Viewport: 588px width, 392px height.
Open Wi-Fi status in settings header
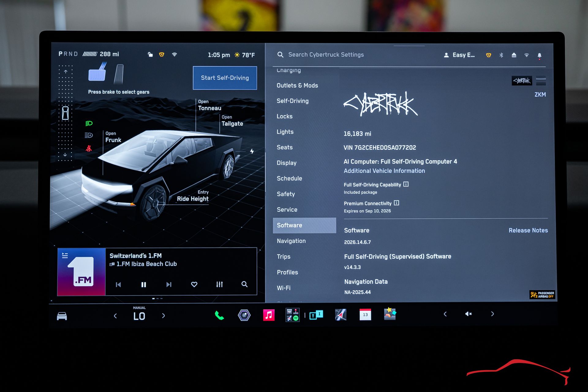pos(526,55)
